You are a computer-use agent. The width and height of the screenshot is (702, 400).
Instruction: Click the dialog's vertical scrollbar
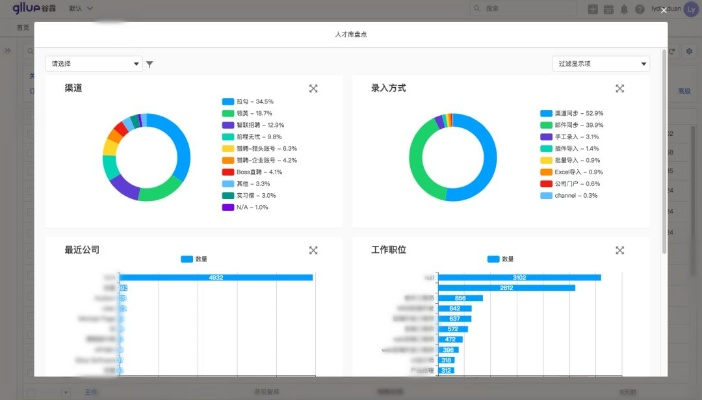(x=664, y=152)
